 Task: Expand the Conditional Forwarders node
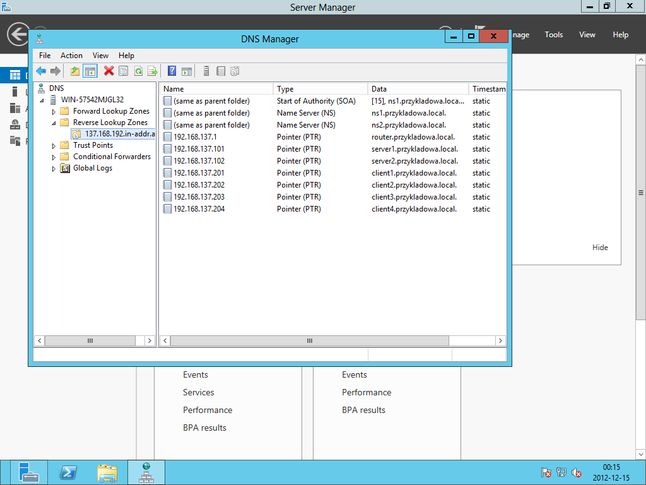point(54,157)
